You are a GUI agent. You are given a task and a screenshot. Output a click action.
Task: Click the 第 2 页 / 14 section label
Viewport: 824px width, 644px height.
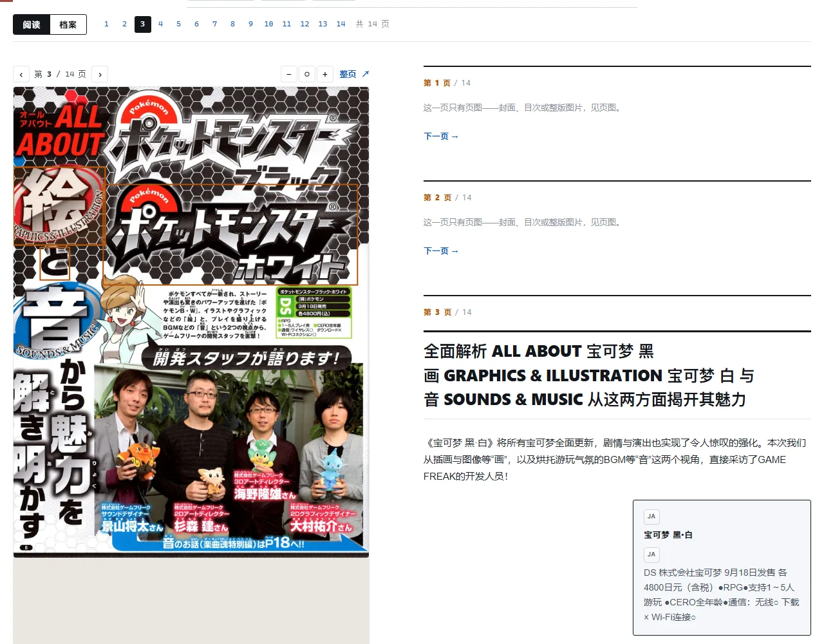(x=447, y=198)
